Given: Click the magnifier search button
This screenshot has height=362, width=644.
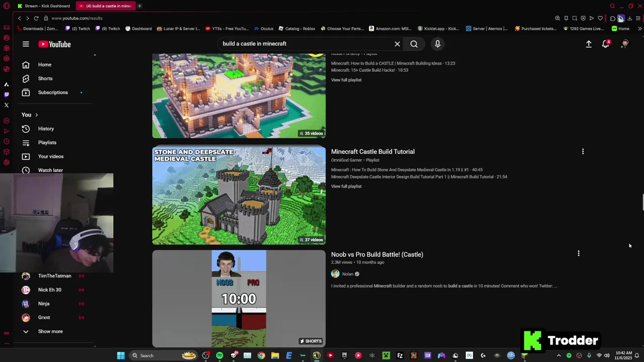Looking at the screenshot, I should pos(414,44).
